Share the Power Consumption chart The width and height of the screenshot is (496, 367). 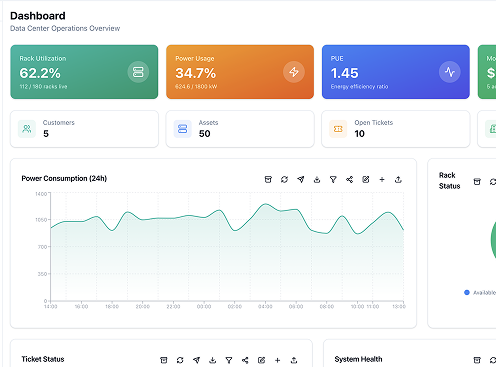[x=349, y=179]
